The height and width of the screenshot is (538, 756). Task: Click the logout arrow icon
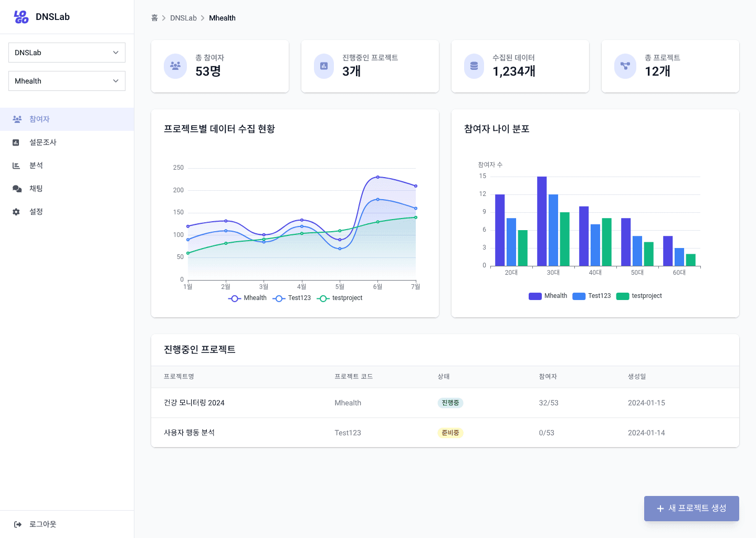(18, 524)
